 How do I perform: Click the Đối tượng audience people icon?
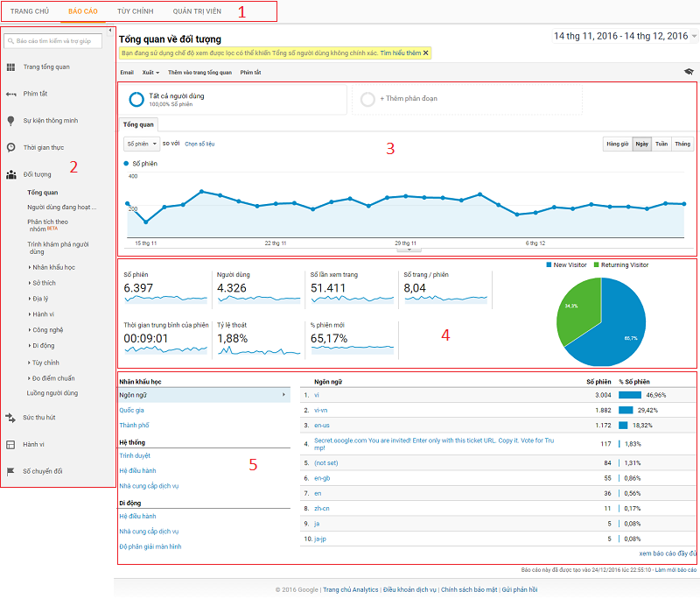(x=10, y=174)
